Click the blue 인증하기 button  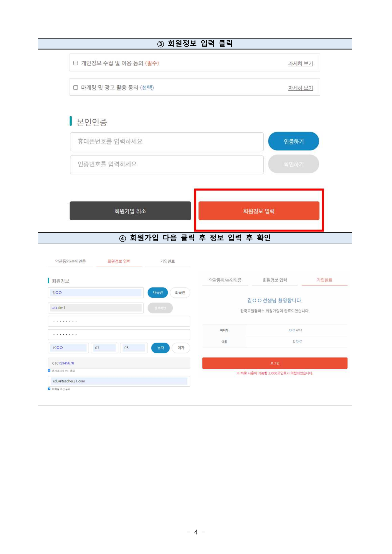pyautogui.click(x=294, y=141)
